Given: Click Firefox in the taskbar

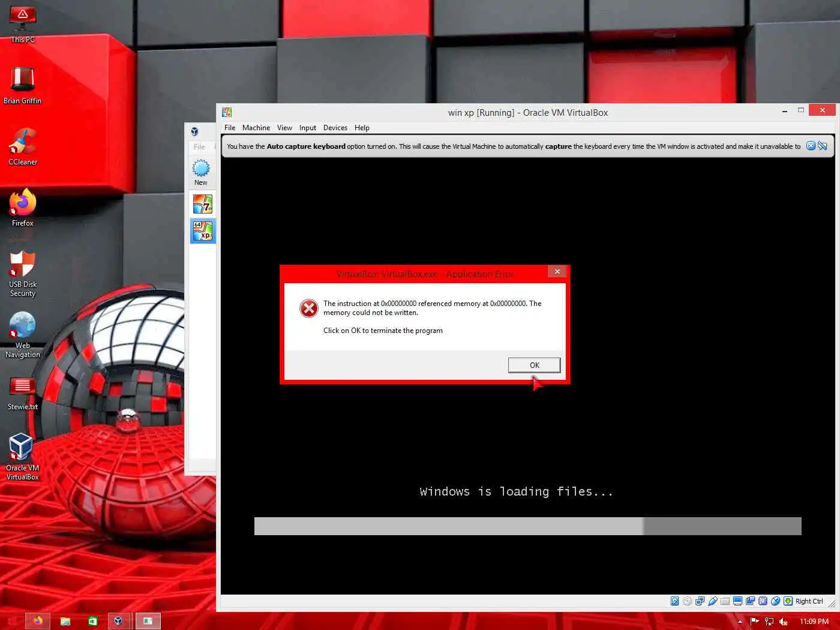Looking at the screenshot, I should click(x=37, y=621).
